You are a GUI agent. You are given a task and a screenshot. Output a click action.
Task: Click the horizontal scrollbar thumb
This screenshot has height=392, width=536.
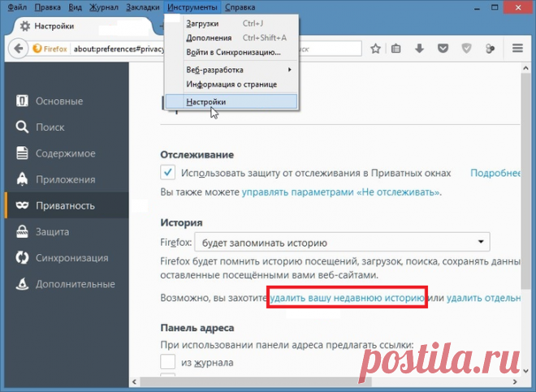256,381
